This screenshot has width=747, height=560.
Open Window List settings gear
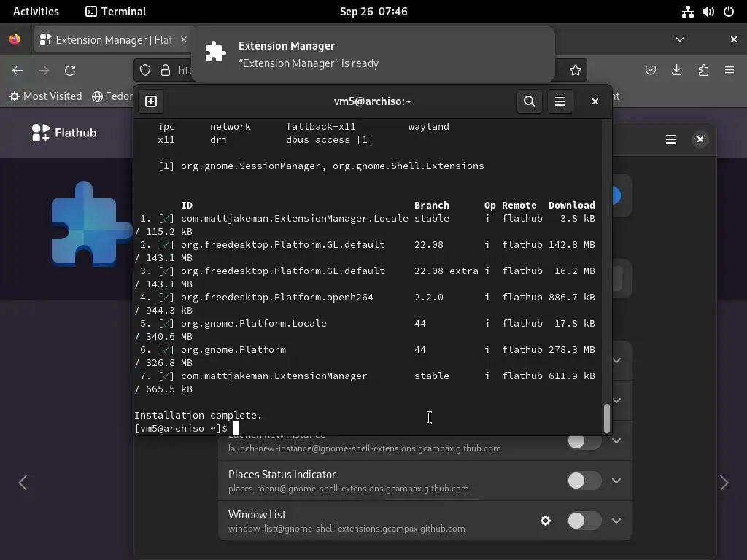click(546, 521)
